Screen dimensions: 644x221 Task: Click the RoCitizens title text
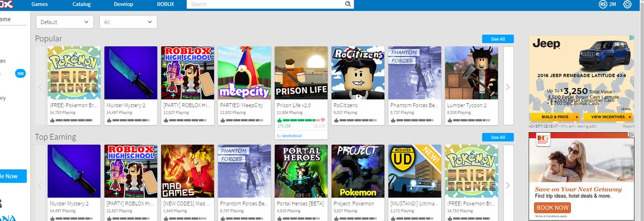click(x=346, y=106)
